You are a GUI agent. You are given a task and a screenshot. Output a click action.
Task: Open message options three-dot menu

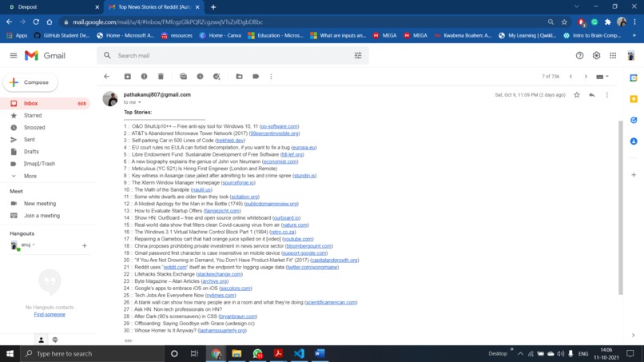point(606,95)
